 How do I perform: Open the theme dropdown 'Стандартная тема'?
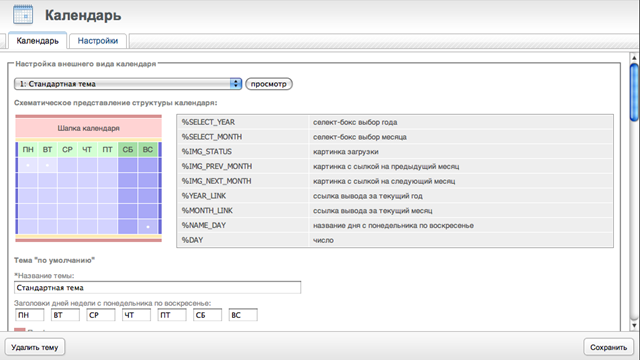click(x=128, y=84)
